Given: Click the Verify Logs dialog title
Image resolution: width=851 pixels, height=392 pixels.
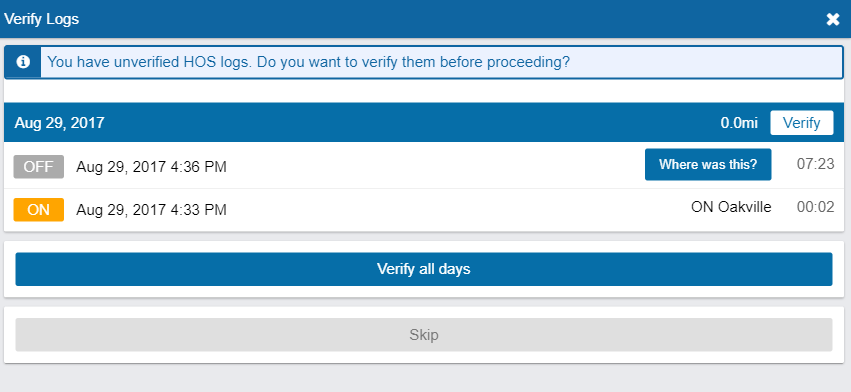Looking at the screenshot, I should [41, 19].
